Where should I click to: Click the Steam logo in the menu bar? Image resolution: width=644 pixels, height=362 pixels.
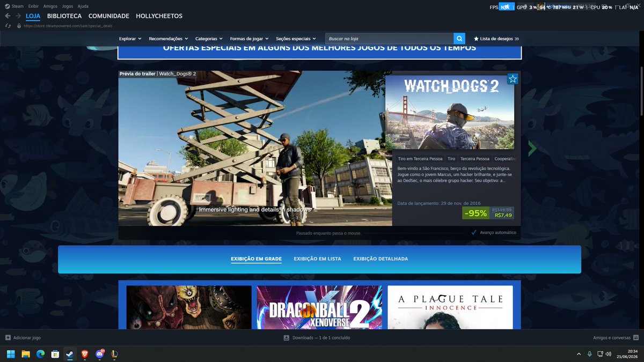click(8, 6)
